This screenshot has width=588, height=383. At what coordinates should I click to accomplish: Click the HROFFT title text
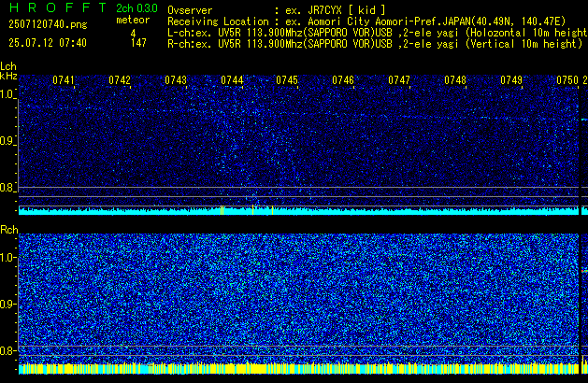[58, 7]
